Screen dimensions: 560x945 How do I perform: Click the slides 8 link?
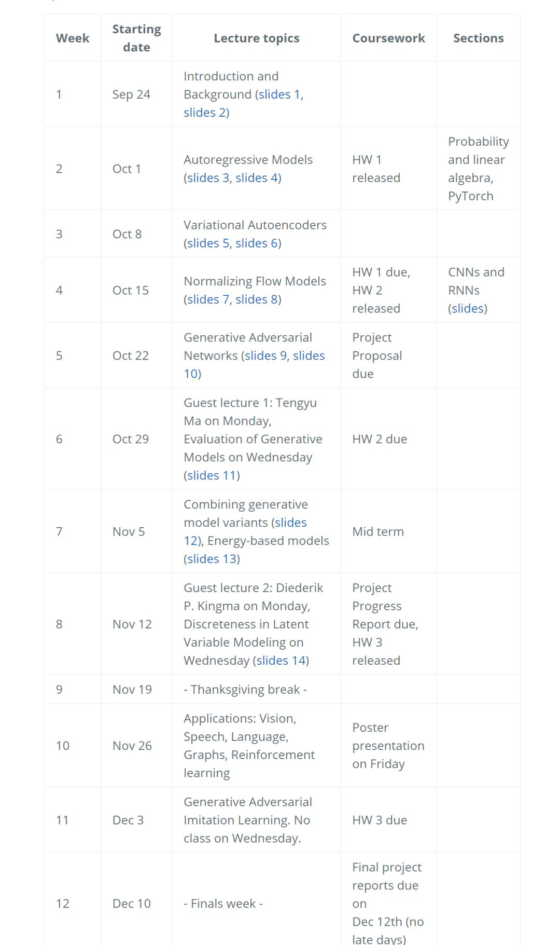[256, 299]
